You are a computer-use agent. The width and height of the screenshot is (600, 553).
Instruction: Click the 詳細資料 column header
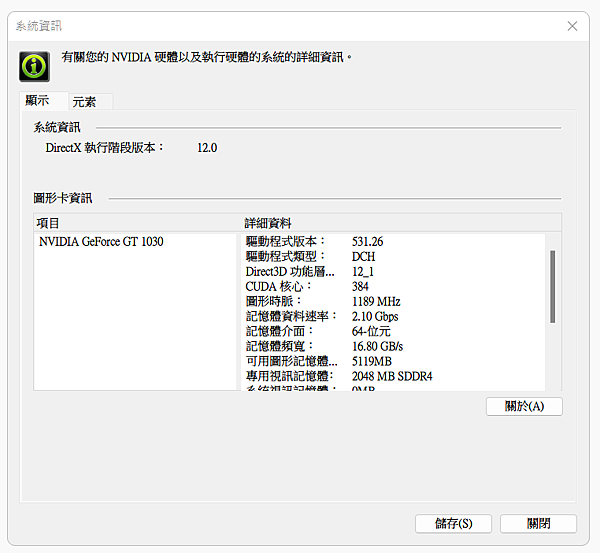(268, 223)
